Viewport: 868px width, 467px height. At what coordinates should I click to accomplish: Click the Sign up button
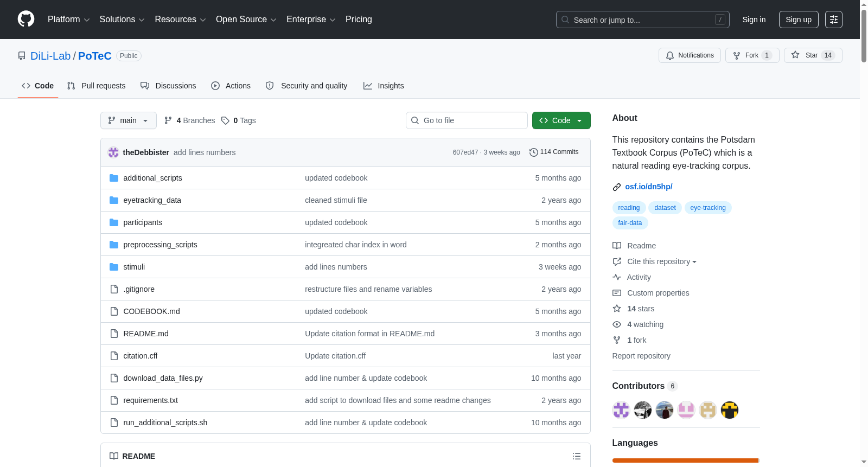[x=799, y=20]
